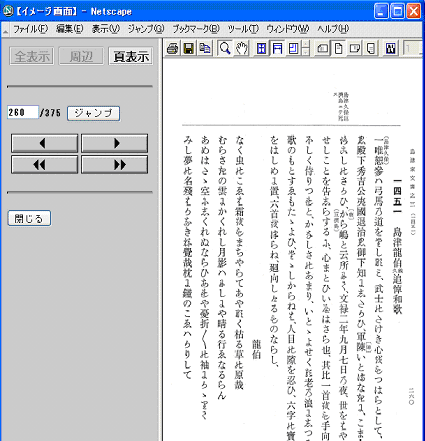Click the flipped page orientation icon
This screenshot has width=425, height=441.
(370, 49)
